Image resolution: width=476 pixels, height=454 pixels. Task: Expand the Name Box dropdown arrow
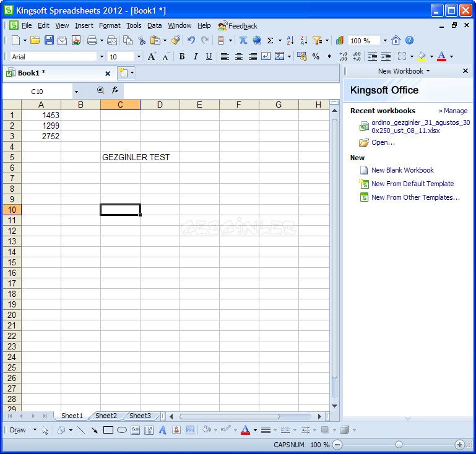click(76, 92)
